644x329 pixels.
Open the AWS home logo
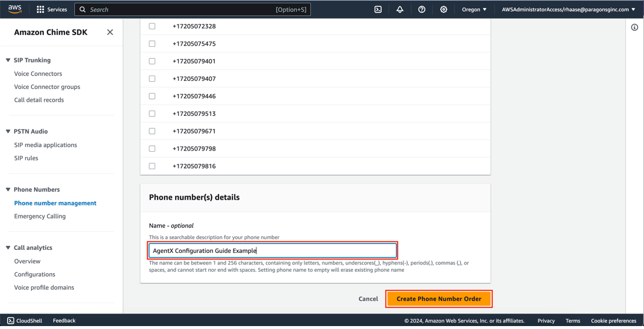tap(15, 9)
